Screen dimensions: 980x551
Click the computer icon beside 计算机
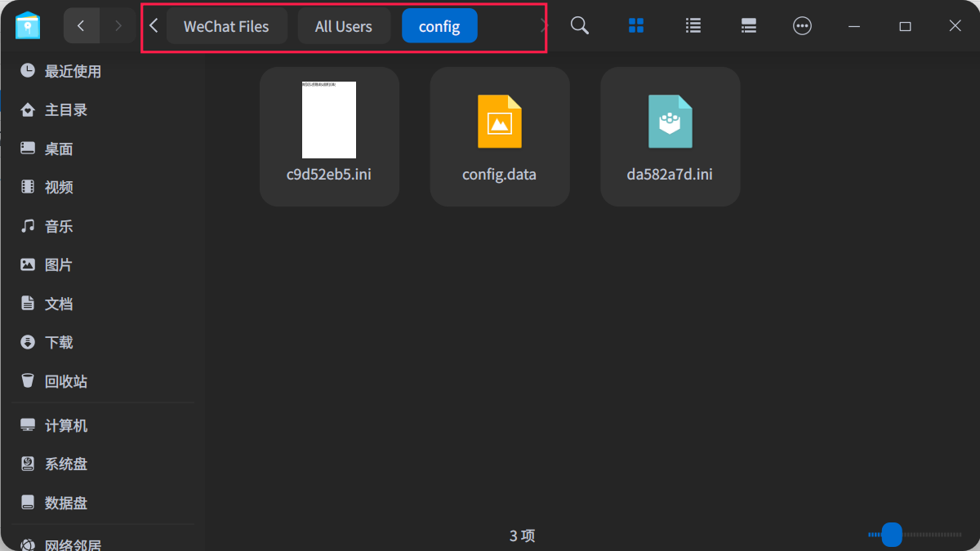point(28,425)
